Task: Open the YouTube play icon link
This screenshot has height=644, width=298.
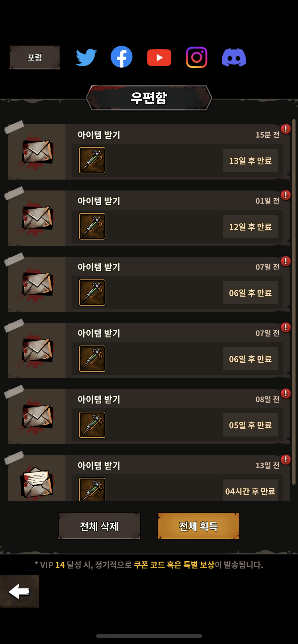Action: tap(159, 57)
